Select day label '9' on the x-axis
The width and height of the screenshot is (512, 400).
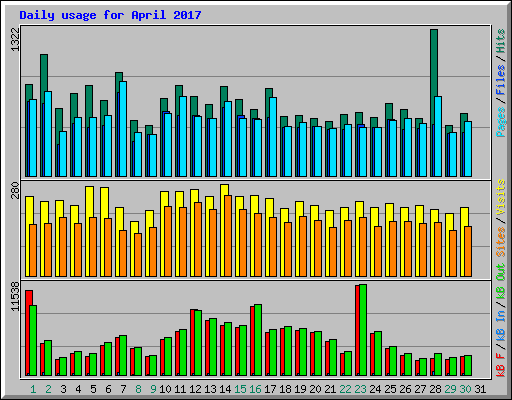click(x=153, y=389)
